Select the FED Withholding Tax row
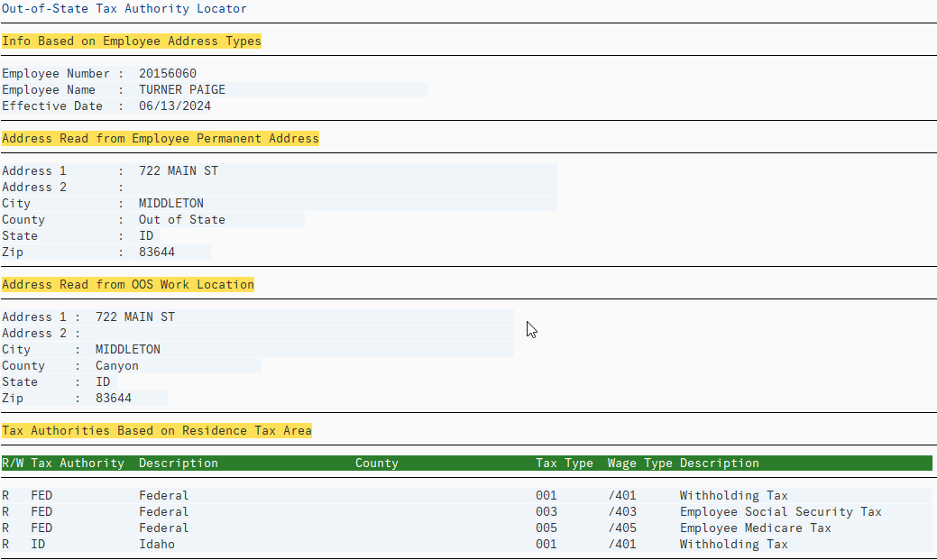The image size is (937, 560). (361, 494)
